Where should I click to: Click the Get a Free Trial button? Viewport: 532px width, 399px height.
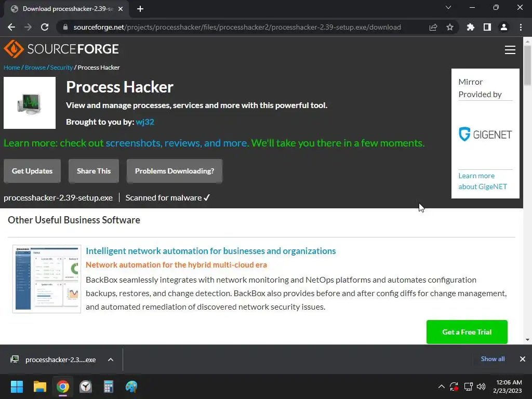click(x=467, y=332)
